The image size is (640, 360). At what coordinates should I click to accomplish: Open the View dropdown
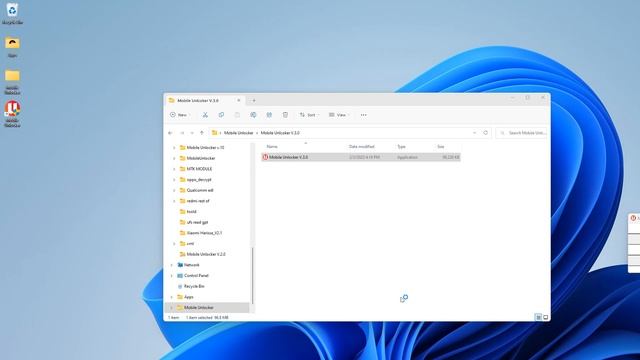(339, 115)
